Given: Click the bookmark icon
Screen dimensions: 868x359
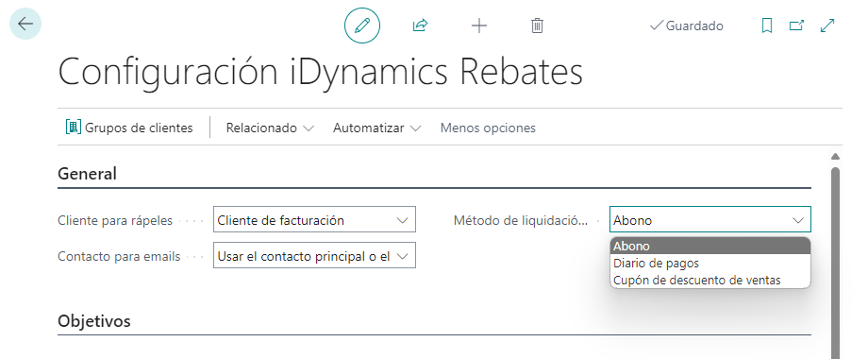Looking at the screenshot, I should tap(767, 26).
